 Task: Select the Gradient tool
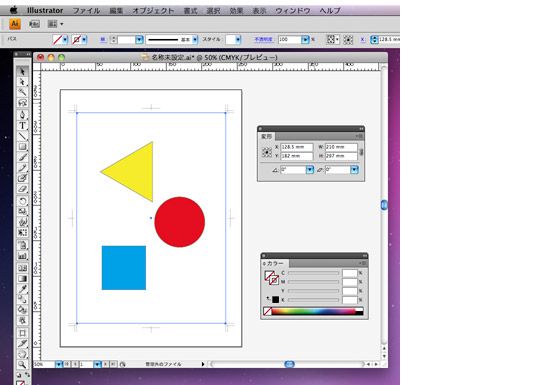coord(22,279)
